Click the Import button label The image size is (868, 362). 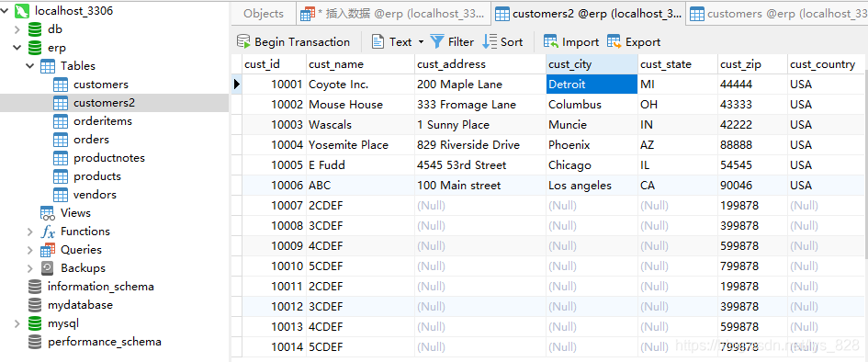pos(581,42)
